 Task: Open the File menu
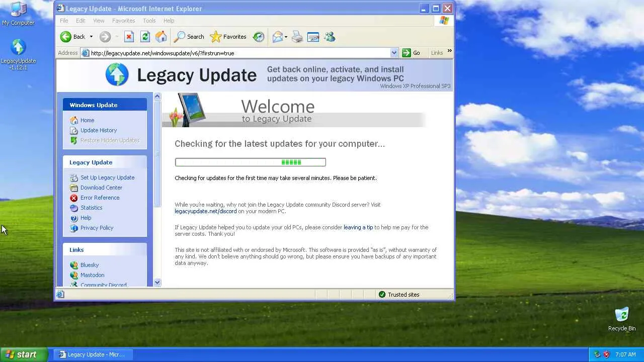(x=64, y=21)
